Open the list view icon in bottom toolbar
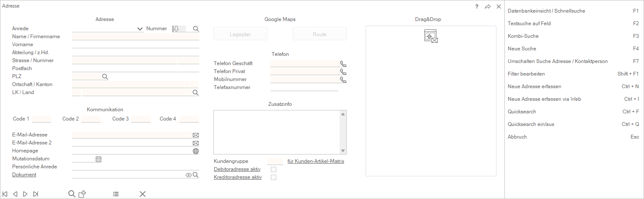 (x=116, y=194)
